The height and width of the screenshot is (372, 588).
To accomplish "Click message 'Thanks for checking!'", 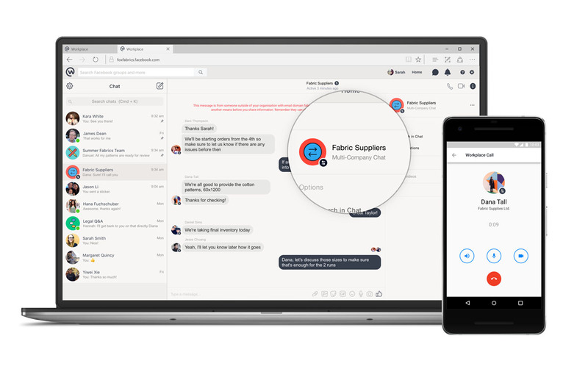I will pyautogui.click(x=205, y=200).
